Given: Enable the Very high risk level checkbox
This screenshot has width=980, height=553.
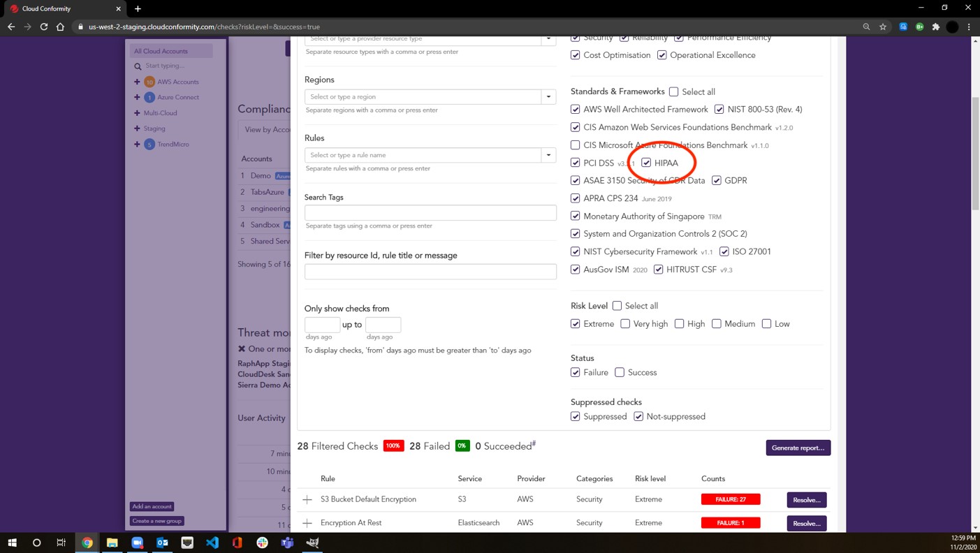Looking at the screenshot, I should [625, 323].
